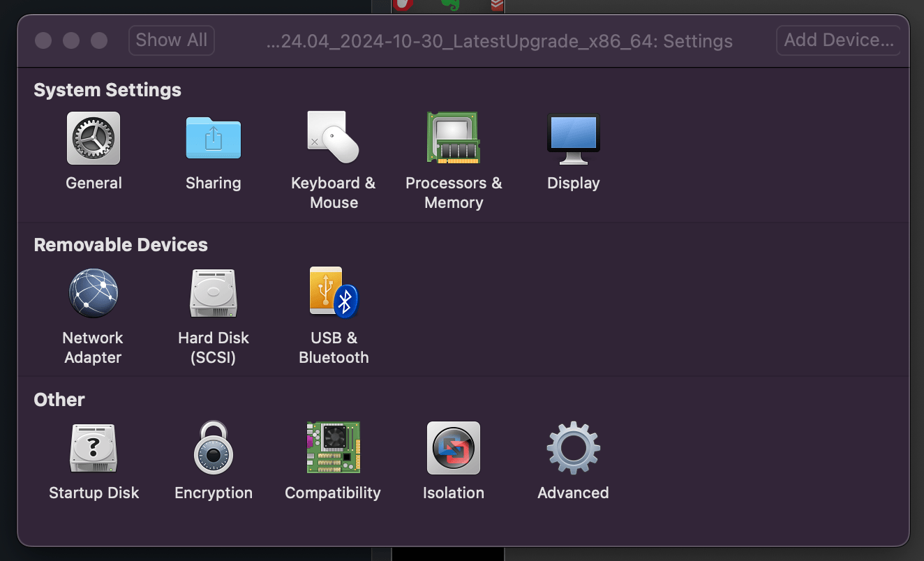This screenshot has height=561, width=924.
Task: Open Hard Disk (SCSI) settings
Action: (213, 294)
